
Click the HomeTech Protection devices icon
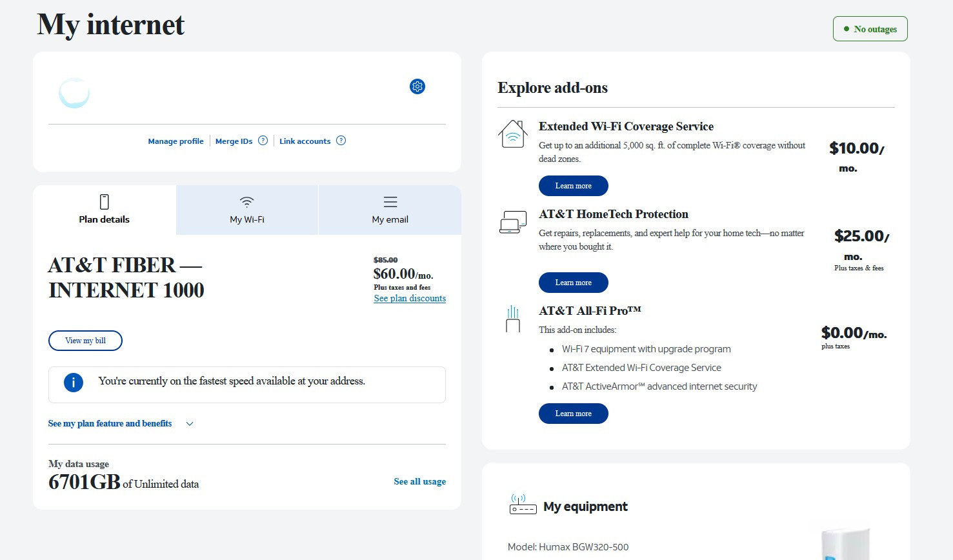pos(513,222)
